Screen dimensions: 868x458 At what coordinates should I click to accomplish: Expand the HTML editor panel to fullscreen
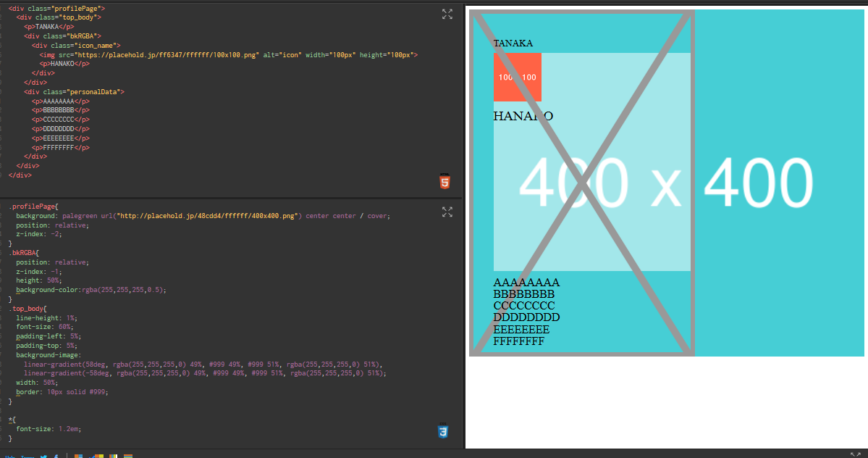pyautogui.click(x=447, y=14)
